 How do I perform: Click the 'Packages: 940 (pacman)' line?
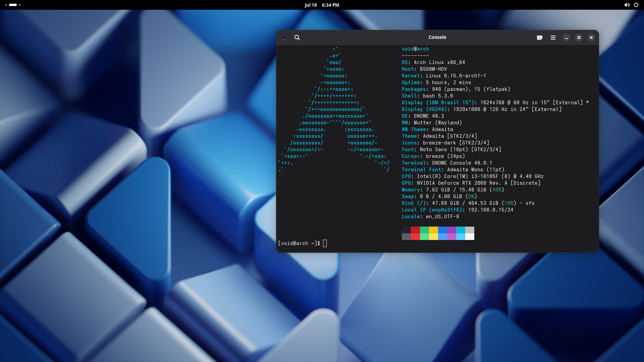[x=456, y=89]
